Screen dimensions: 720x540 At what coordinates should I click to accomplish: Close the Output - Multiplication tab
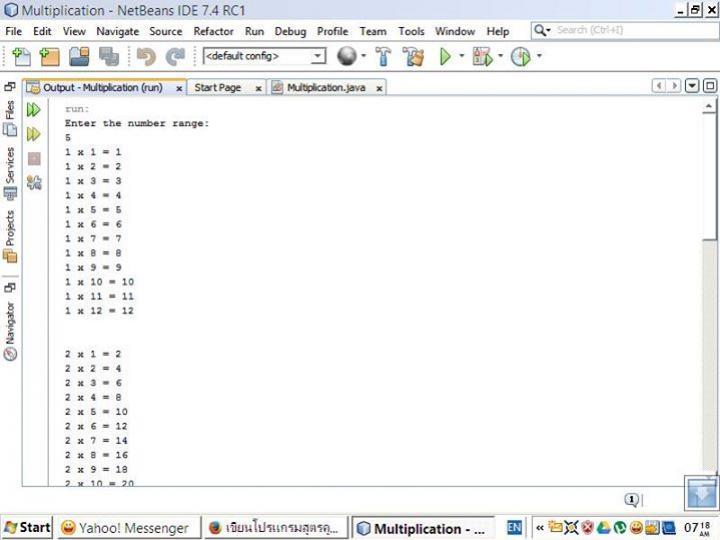coord(179,88)
